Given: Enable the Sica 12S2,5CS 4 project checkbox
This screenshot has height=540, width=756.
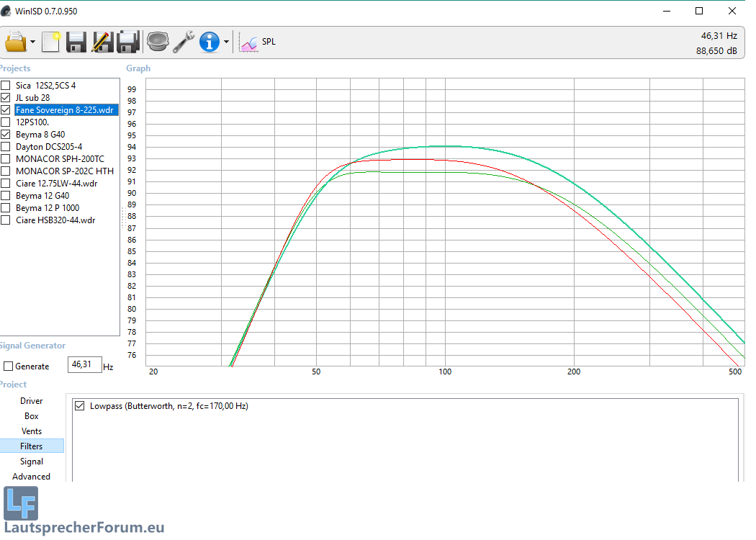Looking at the screenshot, I should coord(6,86).
